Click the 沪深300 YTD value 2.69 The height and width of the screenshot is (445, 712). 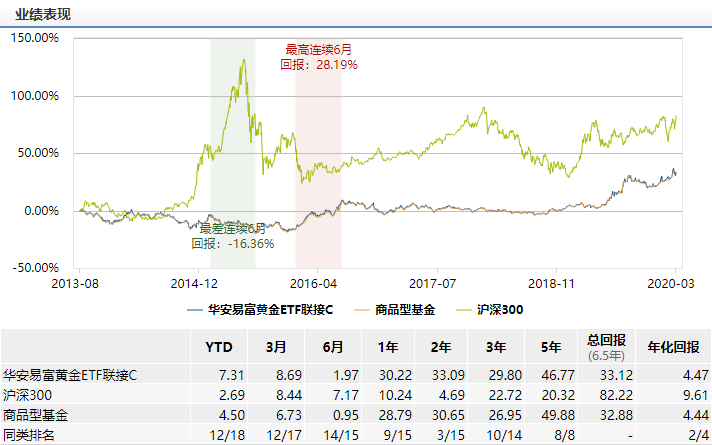pos(232,395)
